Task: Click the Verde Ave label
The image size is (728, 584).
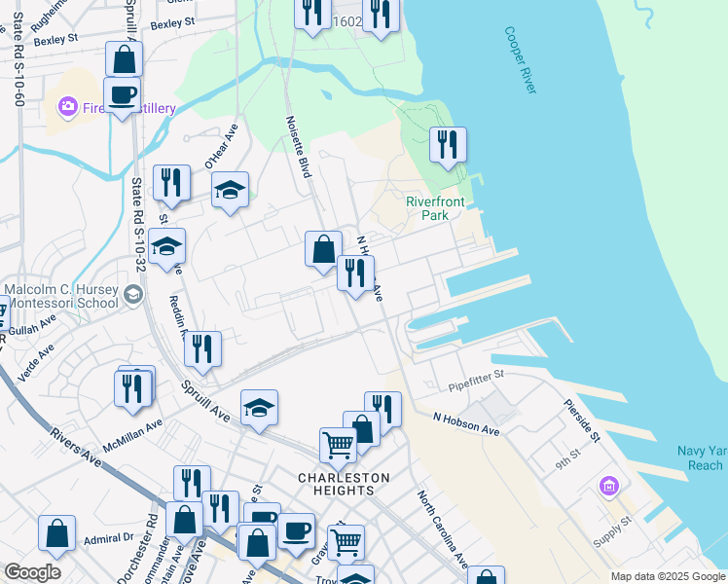Action: point(35,363)
